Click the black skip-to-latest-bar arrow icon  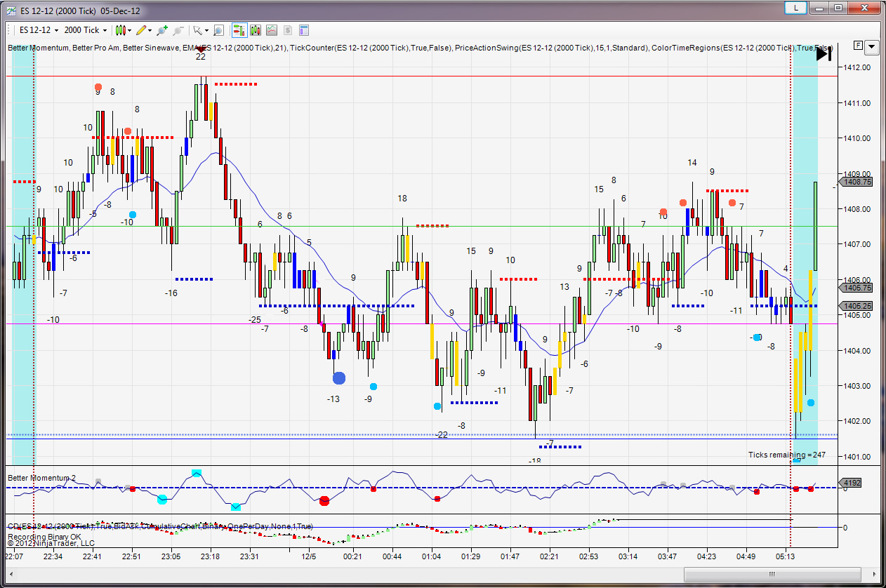click(824, 53)
